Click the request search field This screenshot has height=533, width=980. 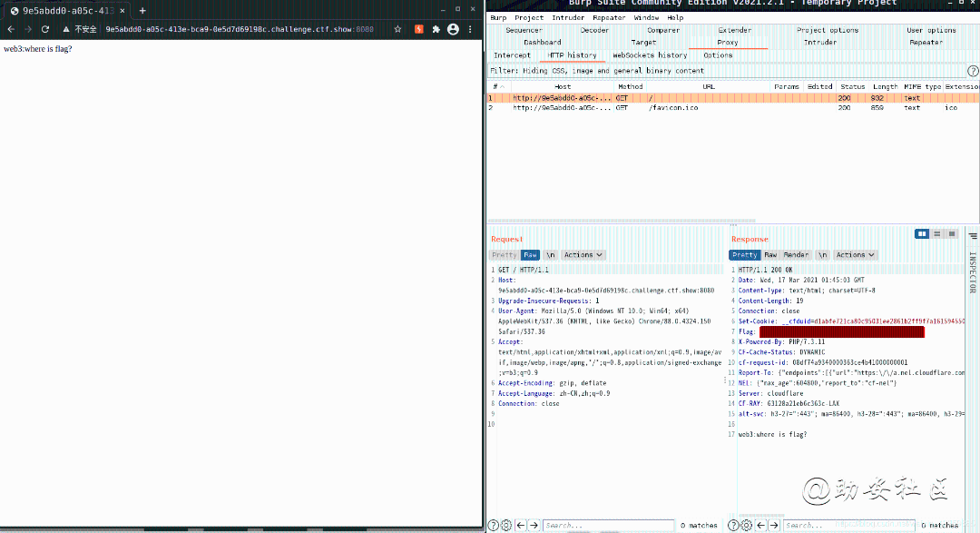tap(608, 526)
